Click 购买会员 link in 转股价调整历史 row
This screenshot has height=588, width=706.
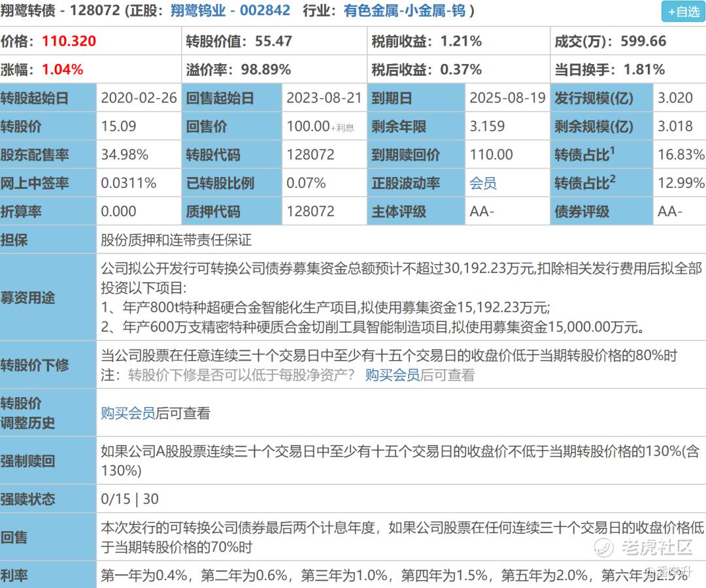click(128, 413)
